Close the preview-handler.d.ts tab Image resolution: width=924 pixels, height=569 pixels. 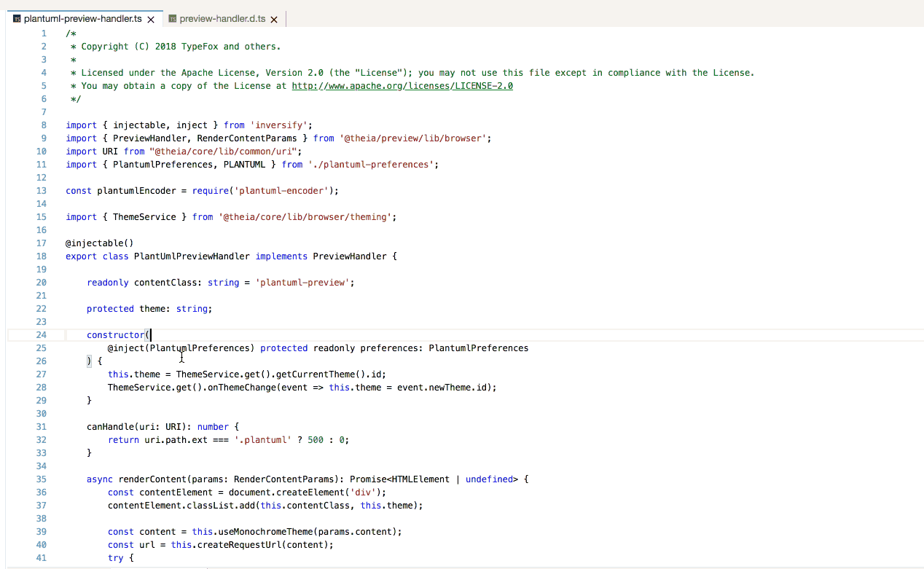pos(274,20)
